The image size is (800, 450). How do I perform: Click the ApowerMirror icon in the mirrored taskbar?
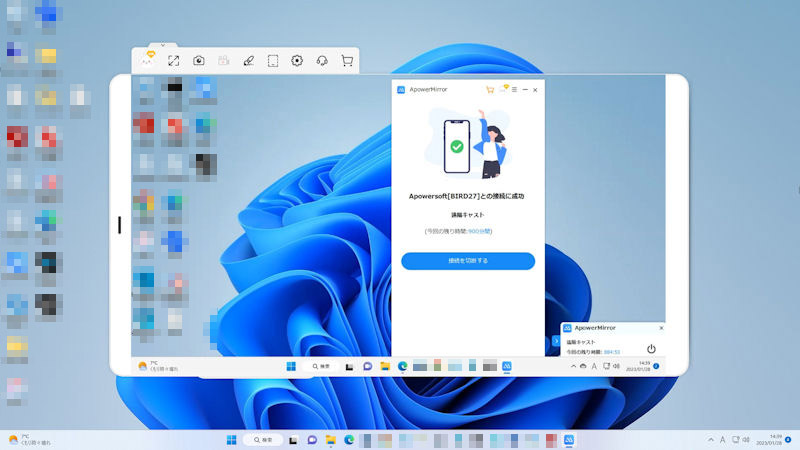click(x=507, y=366)
